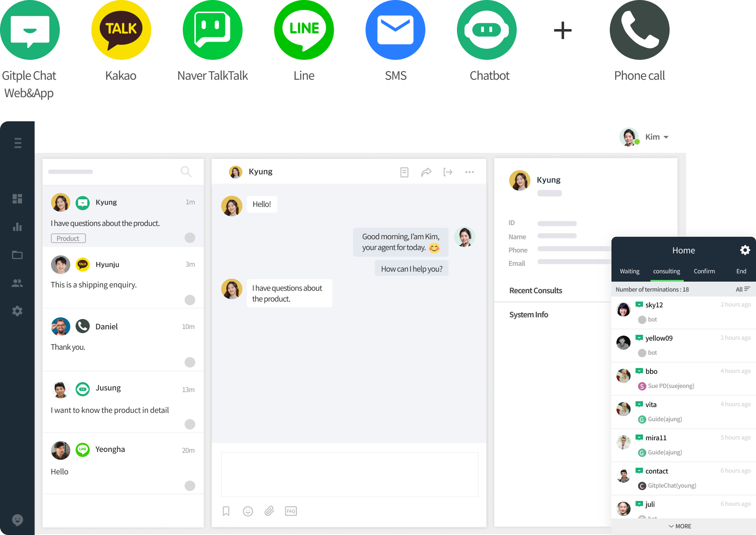Open the bbo consult by Sue PD
This screenshot has height=535, width=756.
pos(684,379)
